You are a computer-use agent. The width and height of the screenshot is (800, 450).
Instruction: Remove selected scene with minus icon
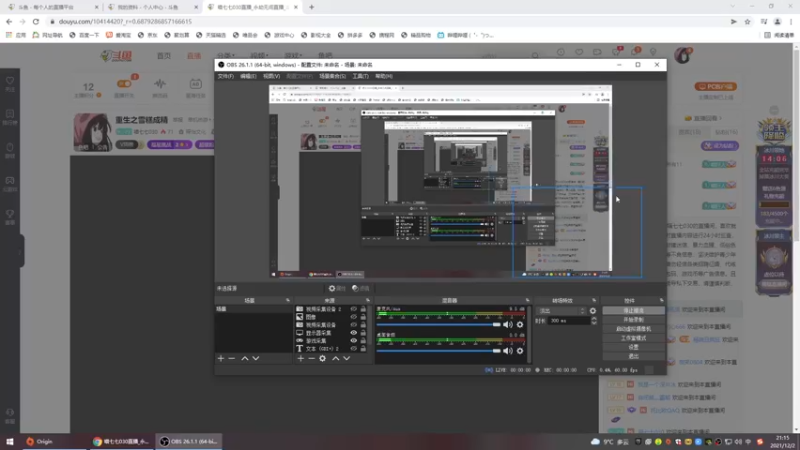232,359
